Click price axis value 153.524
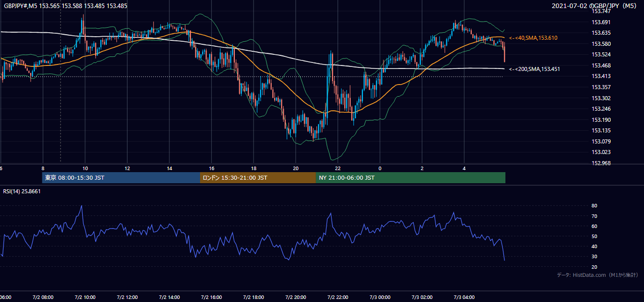Screen dimensions: 644x302 601,54
